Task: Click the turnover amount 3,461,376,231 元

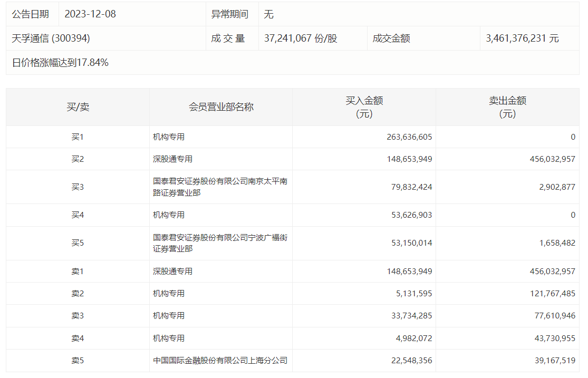Action: pyautogui.click(x=522, y=38)
